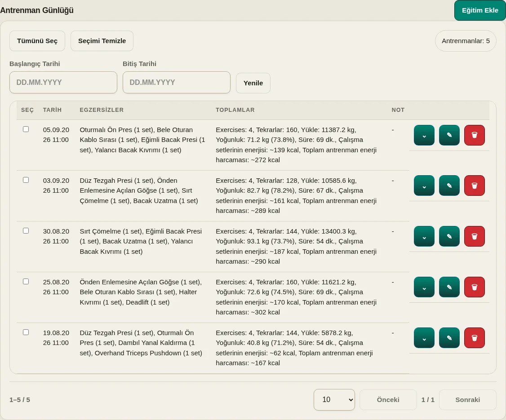
Task: Delete the 03.09.2026 workout trash icon
Action: [475, 186]
